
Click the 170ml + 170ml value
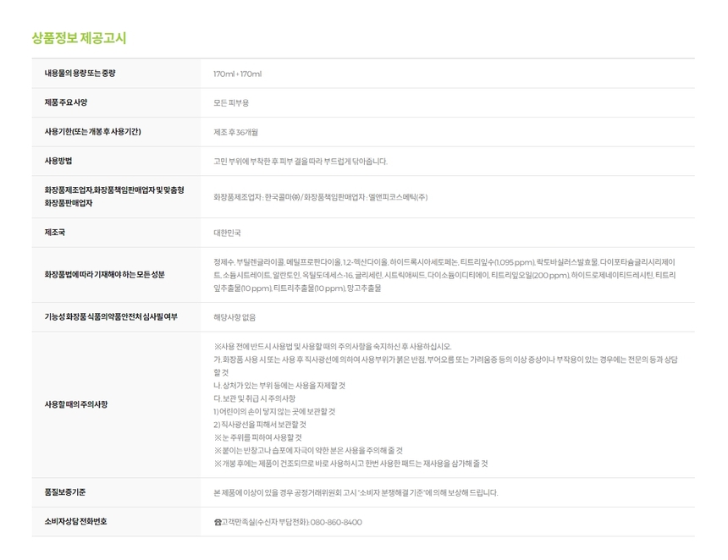pyautogui.click(x=237, y=74)
